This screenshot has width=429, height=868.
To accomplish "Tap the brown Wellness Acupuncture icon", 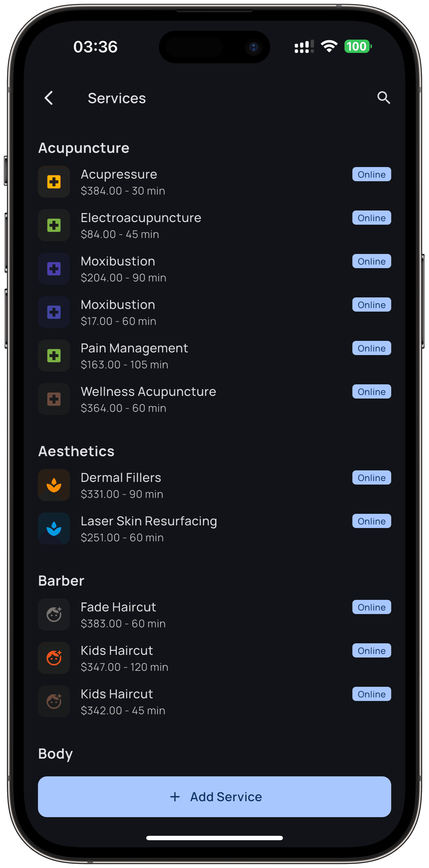I will click(x=54, y=399).
